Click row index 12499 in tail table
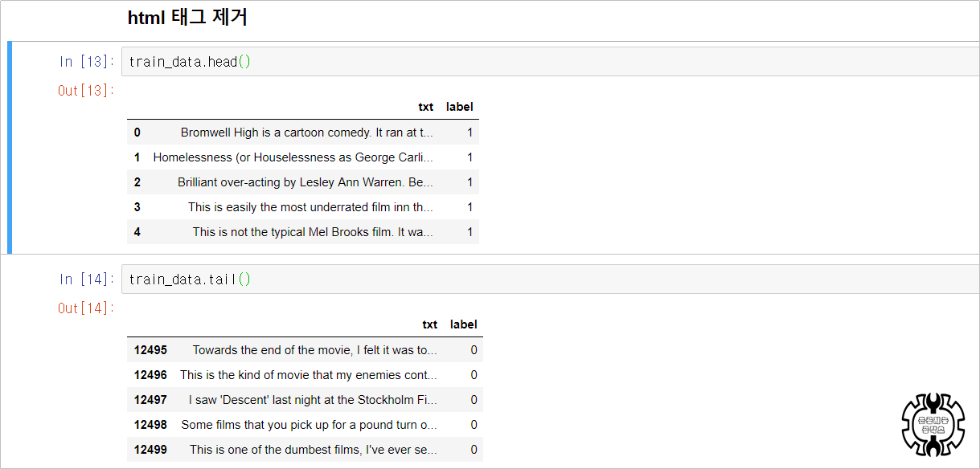The image size is (980, 469). point(150,450)
